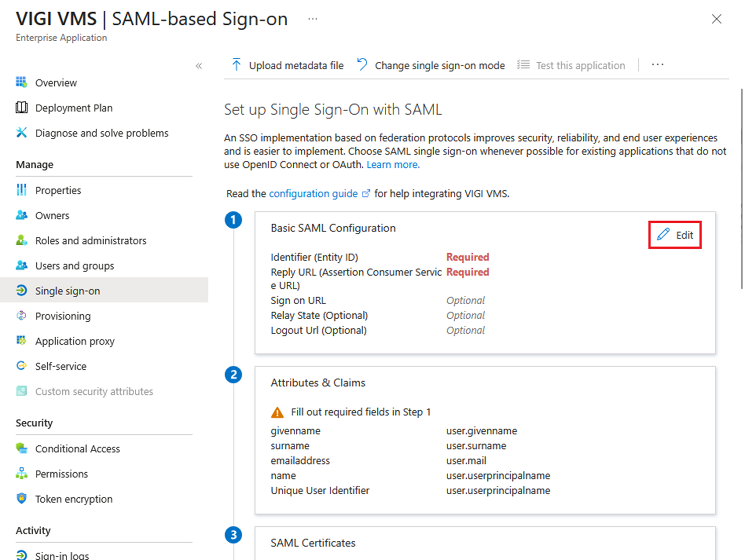Click the Users and groups icon
This screenshot has width=745, height=560.
coord(21,265)
